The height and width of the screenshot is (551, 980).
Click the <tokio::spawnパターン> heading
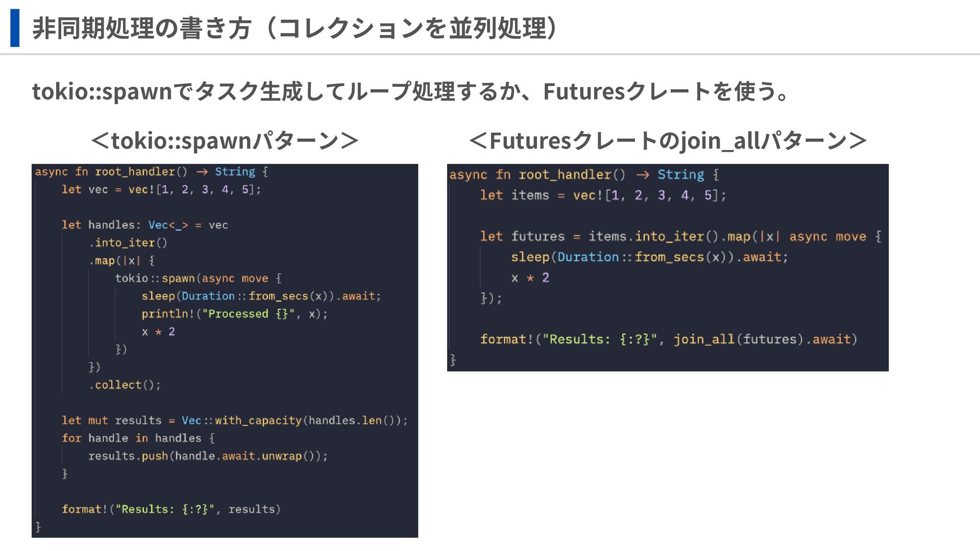click(225, 140)
